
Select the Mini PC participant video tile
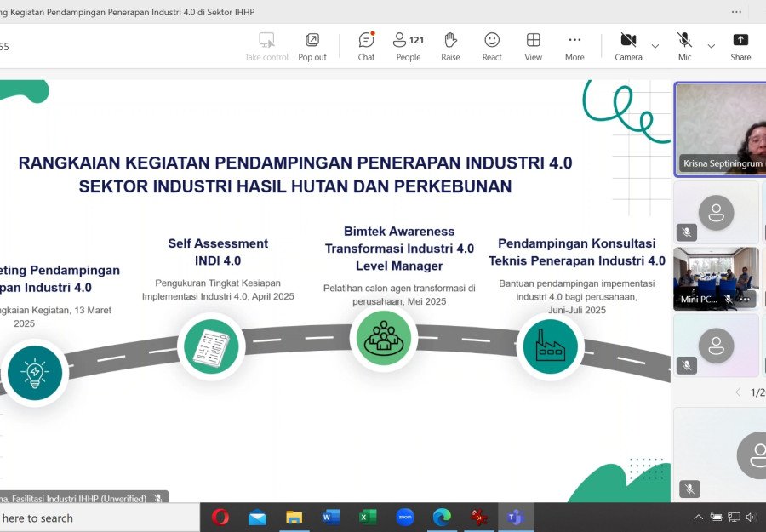click(716, 278)
